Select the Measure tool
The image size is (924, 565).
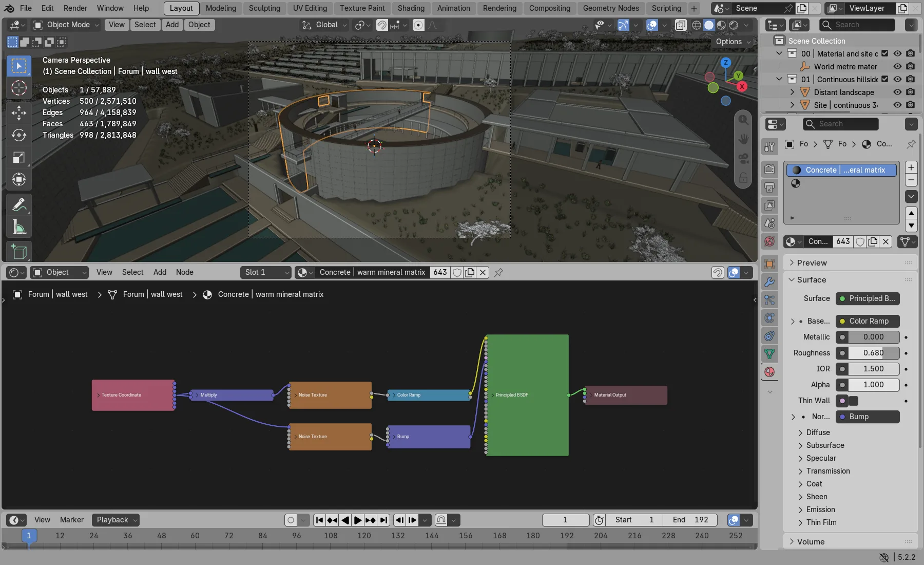pos(19,227)
